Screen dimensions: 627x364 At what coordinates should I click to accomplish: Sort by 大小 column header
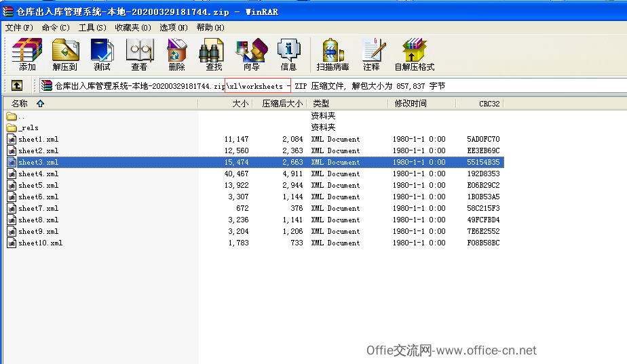(x=225, y=104)
